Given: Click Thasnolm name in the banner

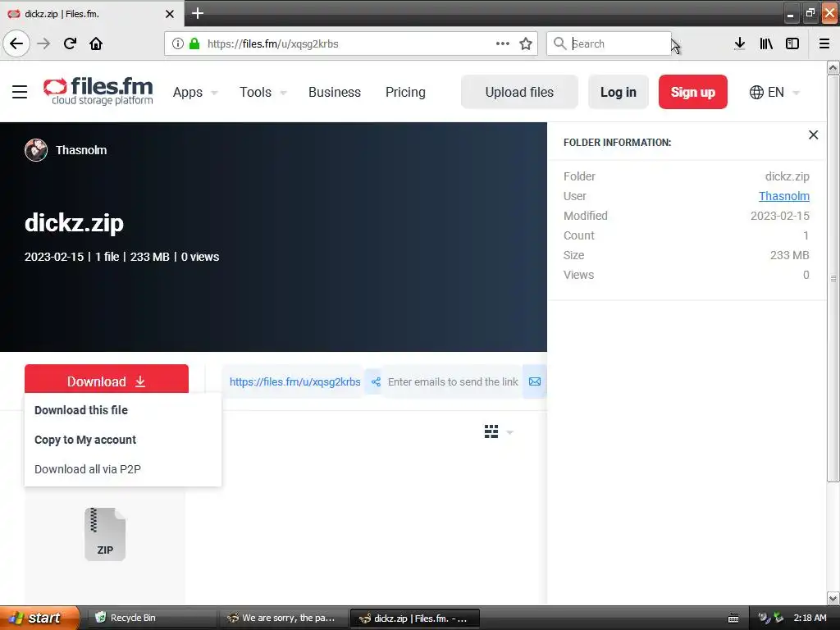Looking at the screenshot, I should pos(81,150).
